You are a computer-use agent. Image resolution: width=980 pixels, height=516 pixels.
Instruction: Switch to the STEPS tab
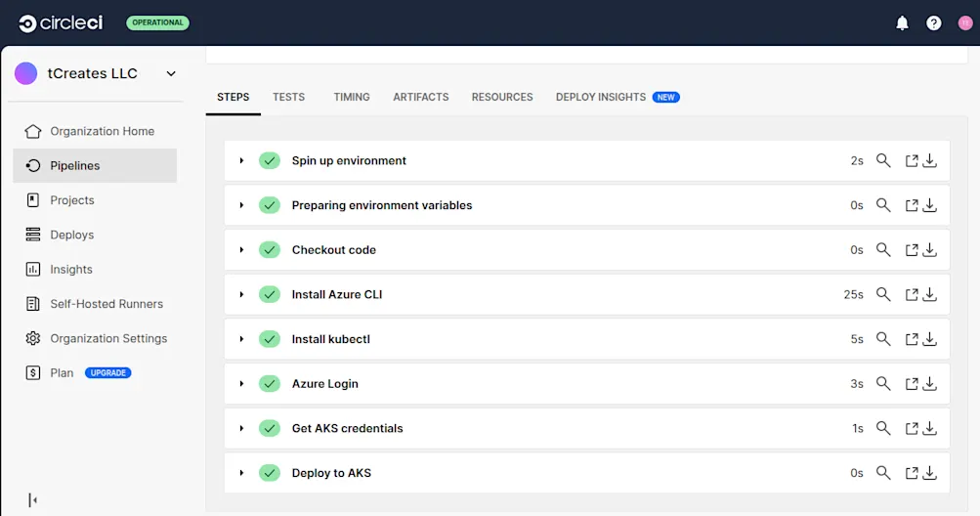point(234,97)
